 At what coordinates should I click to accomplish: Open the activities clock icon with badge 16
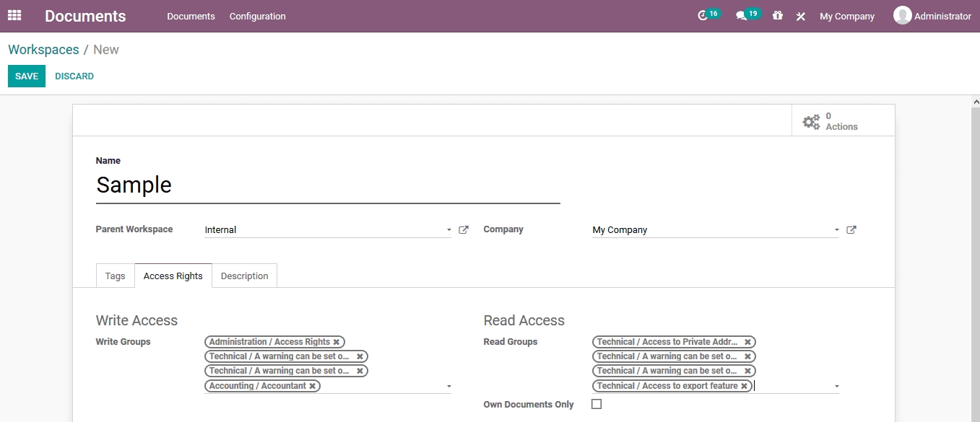click(x=703, y=16)
